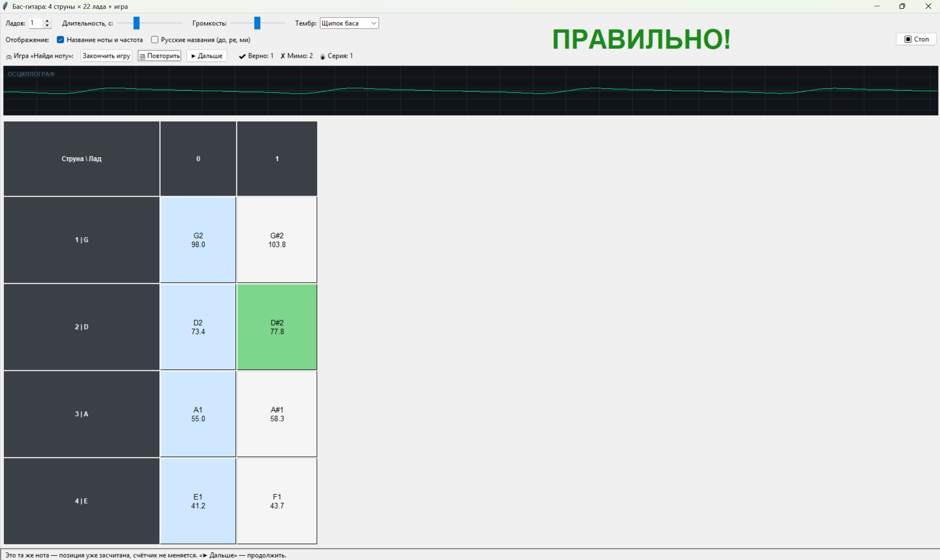Adjust the Громкость slider handle
Screen dimensions: 940x560
[257, 23]
